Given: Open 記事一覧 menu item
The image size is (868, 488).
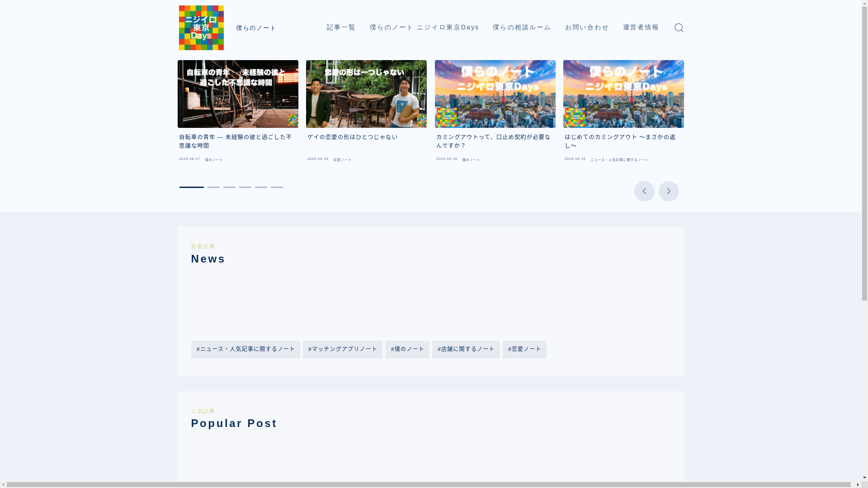Looking at the screenshot, I should click(x=341, y=28).
